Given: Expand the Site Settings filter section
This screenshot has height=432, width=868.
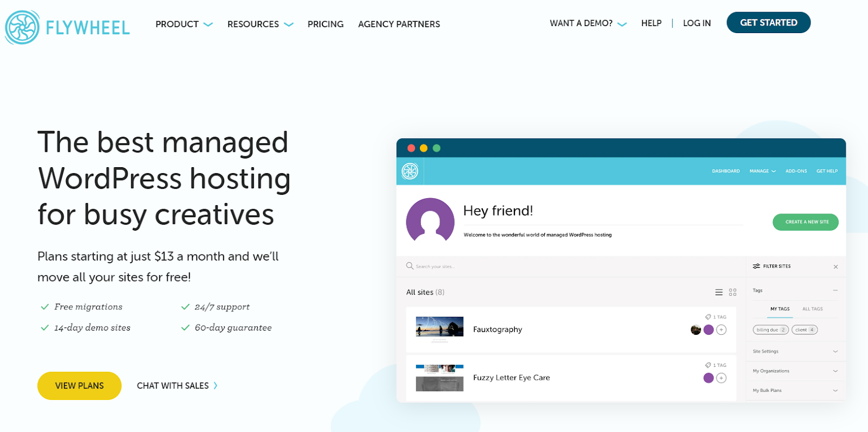Looking at the screenshot, I should pyautogui.click(x=795, y=351).
